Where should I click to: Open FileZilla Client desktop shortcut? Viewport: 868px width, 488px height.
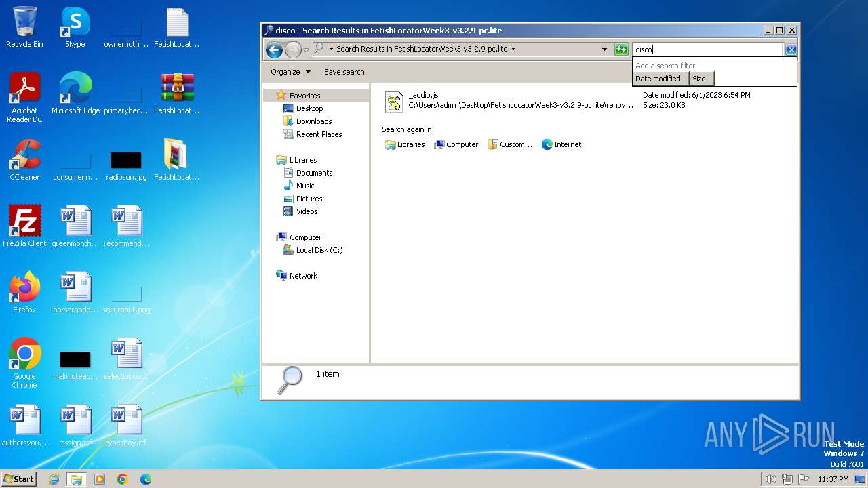pos(24,227)
